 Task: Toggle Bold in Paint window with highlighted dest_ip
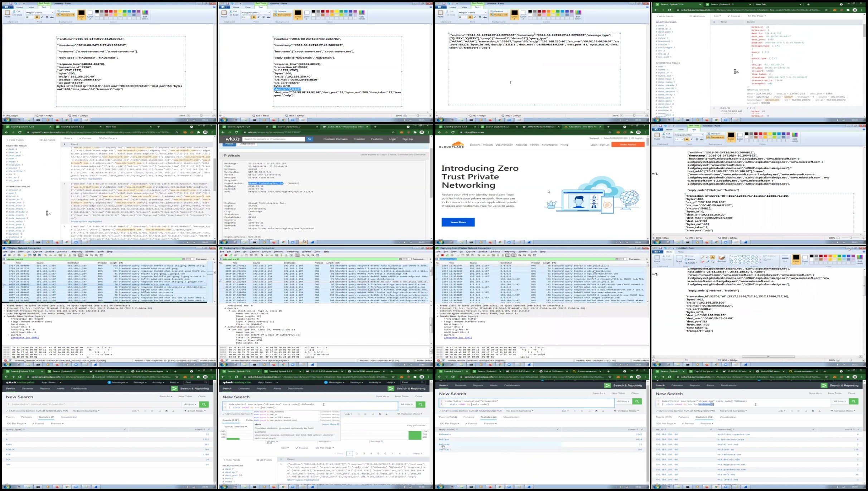tap(253, 17)
